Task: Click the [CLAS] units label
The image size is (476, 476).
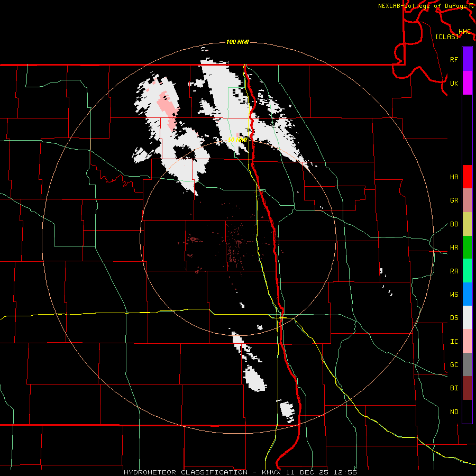Action: pos(447,36)
